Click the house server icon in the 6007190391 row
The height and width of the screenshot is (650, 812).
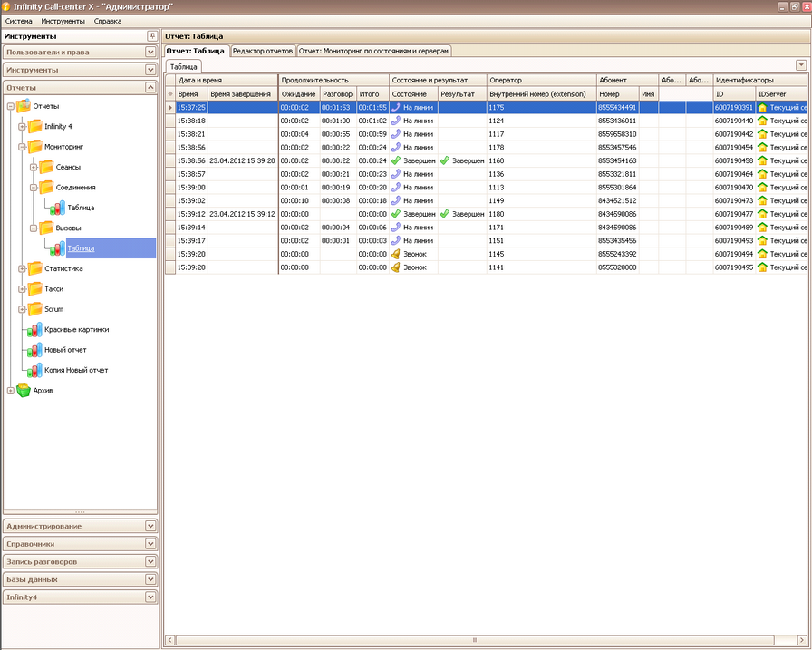(762, 107)
